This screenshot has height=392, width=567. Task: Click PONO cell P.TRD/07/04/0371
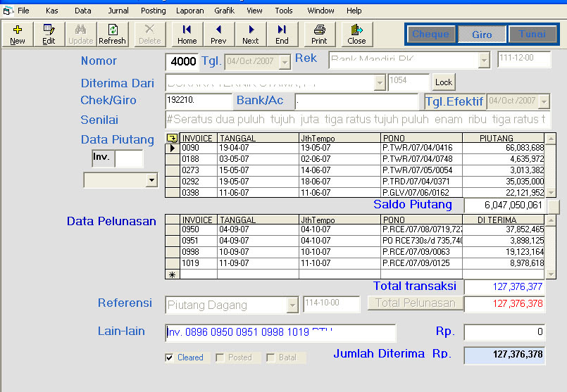(x=421, y=182)
